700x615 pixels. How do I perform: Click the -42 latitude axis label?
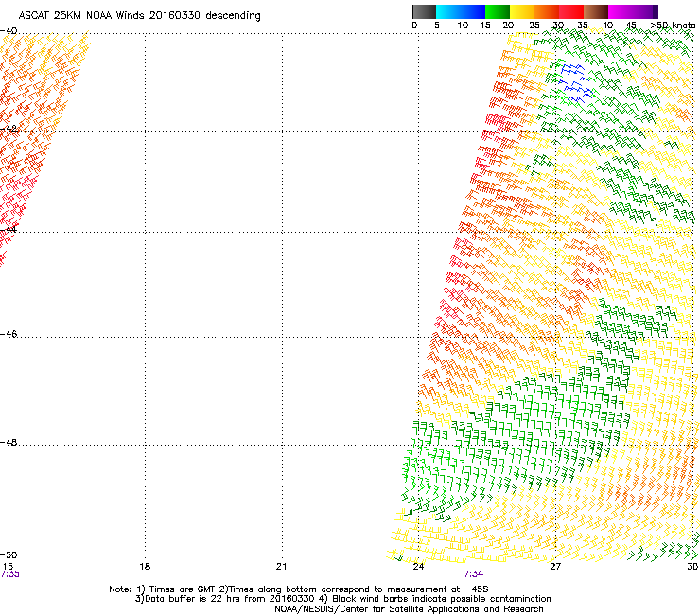(x=9, y=128)
